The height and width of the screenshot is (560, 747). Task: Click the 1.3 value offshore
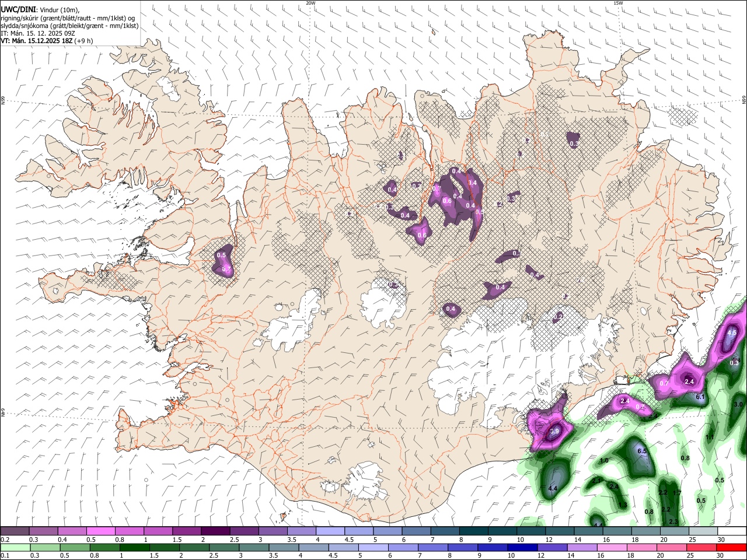point(623,505)
